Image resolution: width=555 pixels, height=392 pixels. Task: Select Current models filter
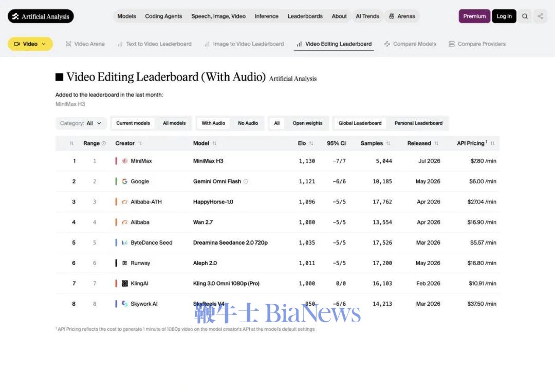tap(133, 123)
